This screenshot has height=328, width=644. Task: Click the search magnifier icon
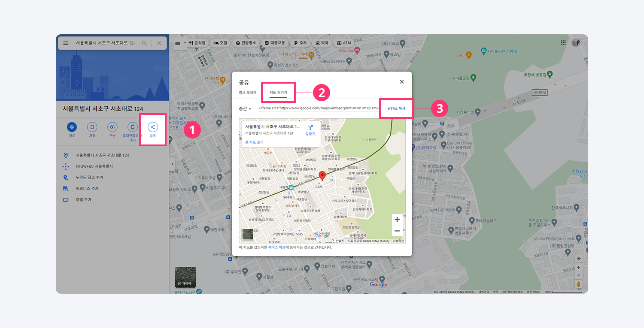tap(144, 43)
